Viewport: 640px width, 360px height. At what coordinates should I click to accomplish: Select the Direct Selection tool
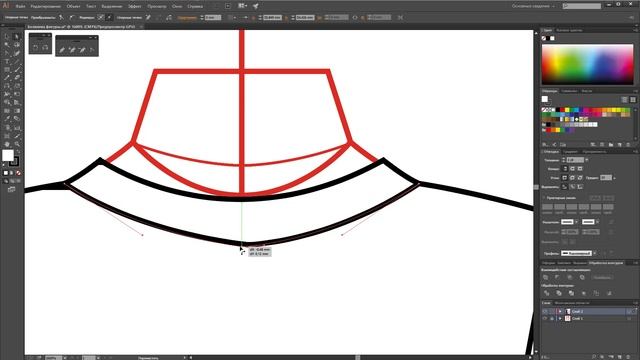[x=17, y=37]
